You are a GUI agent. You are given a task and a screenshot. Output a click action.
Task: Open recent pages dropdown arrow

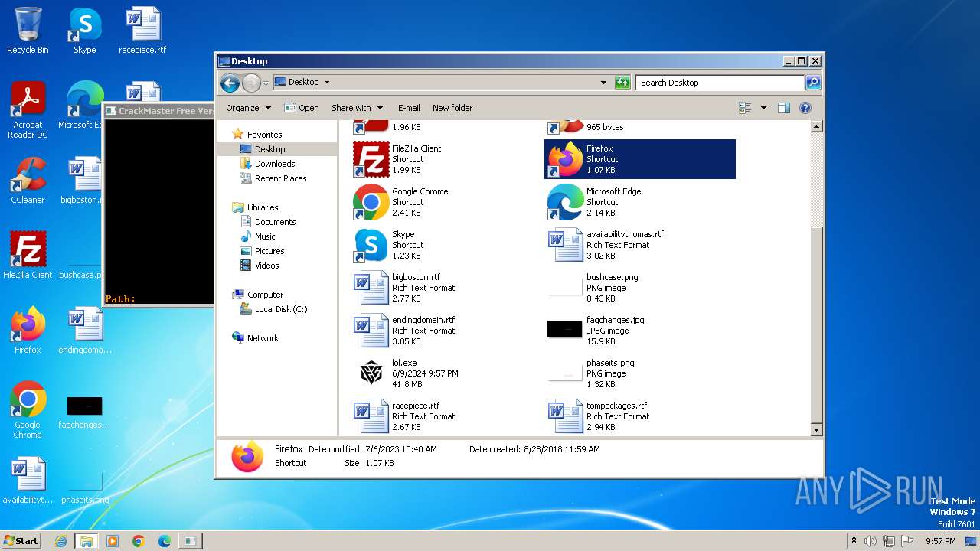[x=266, y=83]
